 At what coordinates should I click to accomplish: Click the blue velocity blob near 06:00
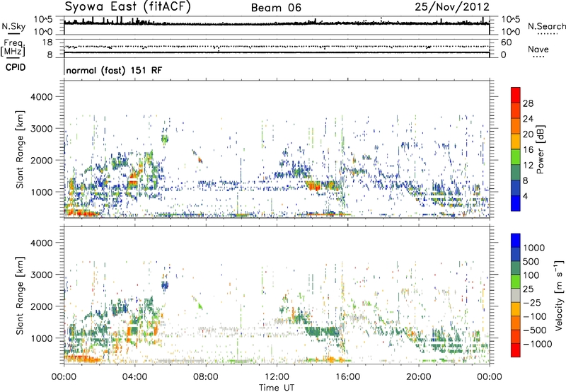165,286
